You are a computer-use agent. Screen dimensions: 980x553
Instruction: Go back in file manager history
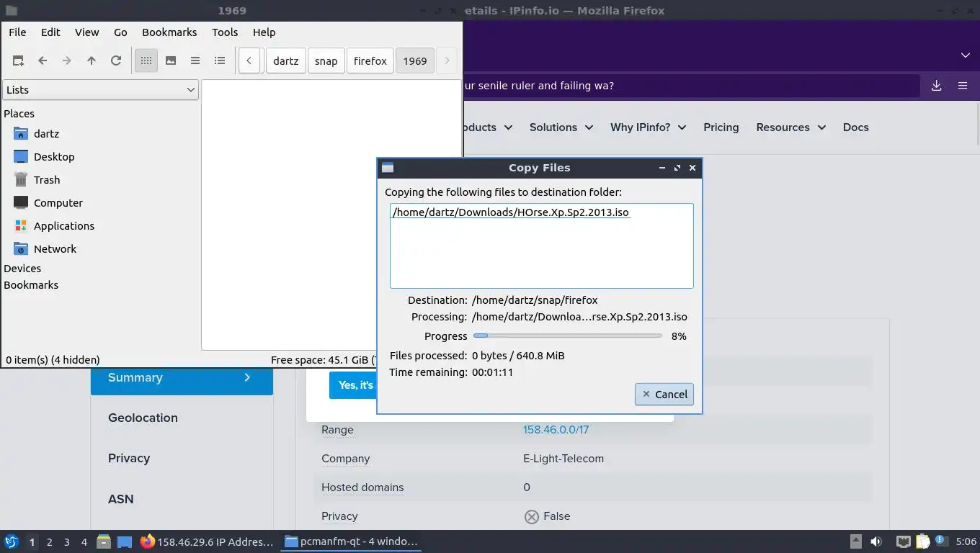click(x=43, y=61)
